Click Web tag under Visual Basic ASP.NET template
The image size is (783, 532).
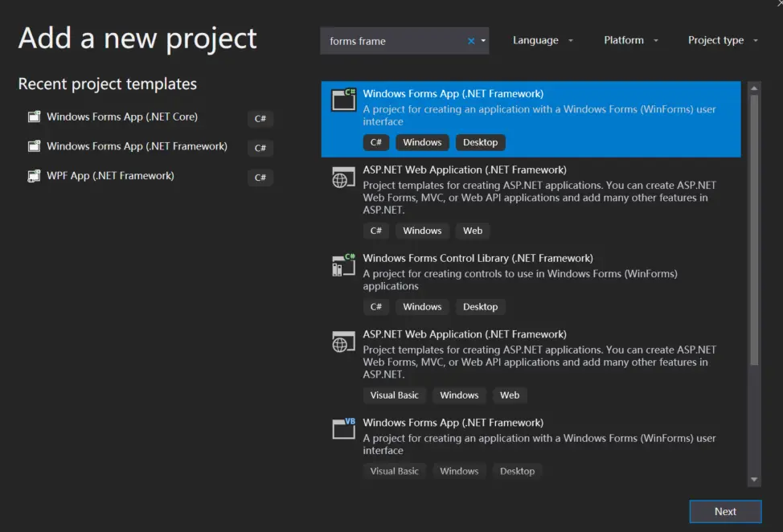point(510,395)
